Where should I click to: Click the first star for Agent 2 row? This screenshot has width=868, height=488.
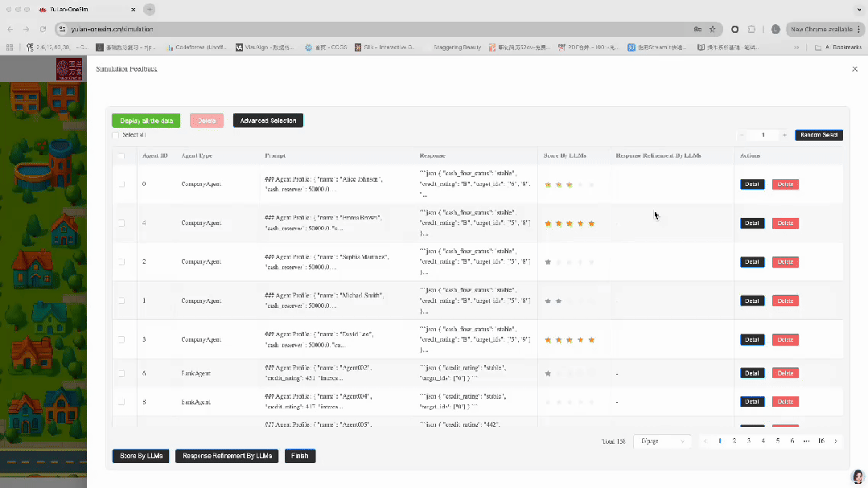tap(548, 262)
